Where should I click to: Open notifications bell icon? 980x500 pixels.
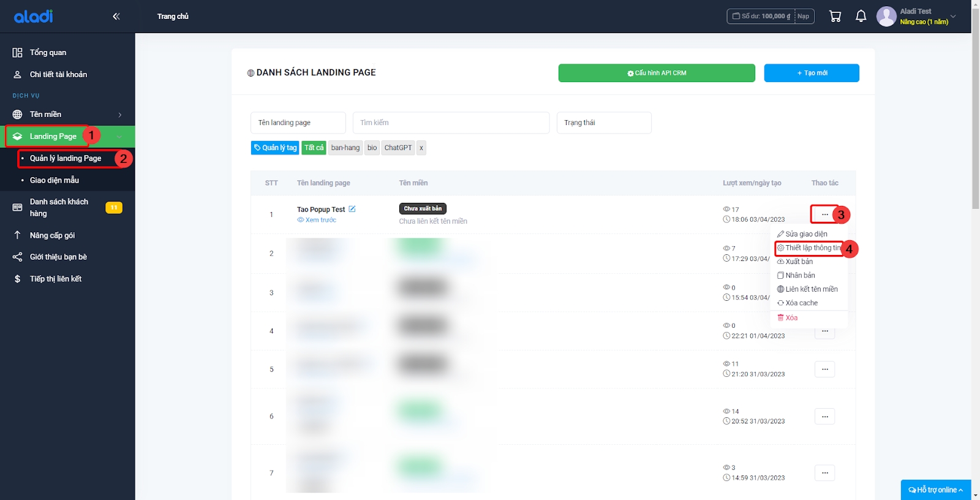coord(861,17)
